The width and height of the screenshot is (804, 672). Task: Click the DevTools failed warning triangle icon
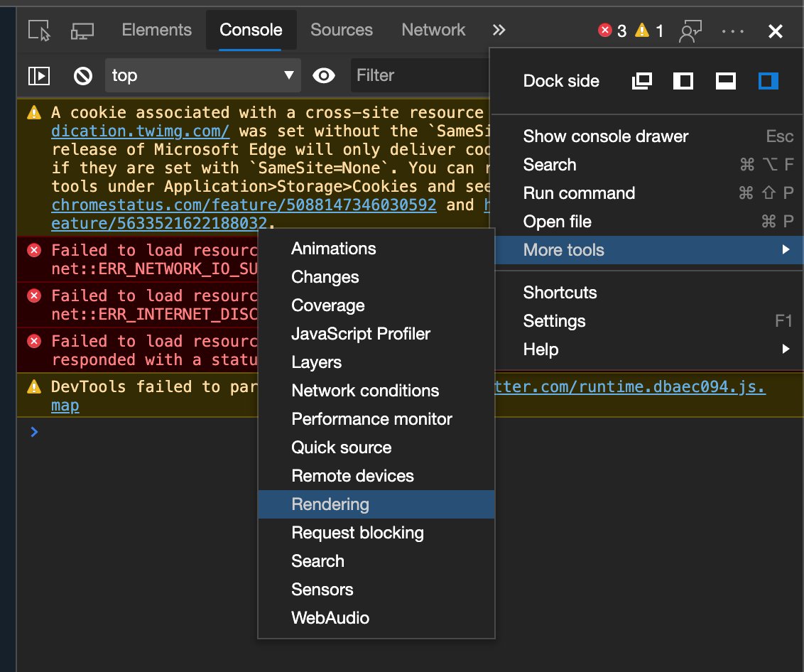click(34, 386)
